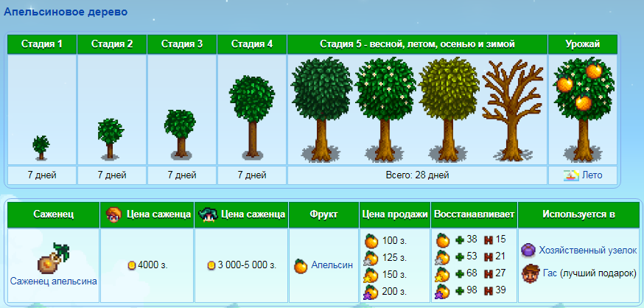Open the Апельсин fruit link
Image resolution: width=644 pixels, height=308 pixels.
point(332,265)
